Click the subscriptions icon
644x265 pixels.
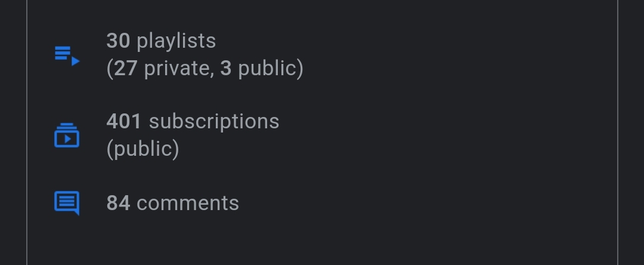pyautogui.click(x=67, y=135)
